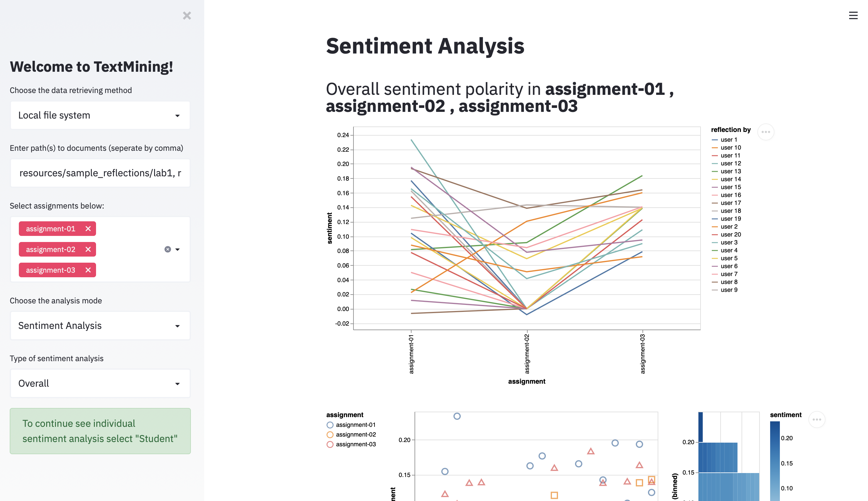Click user 6 legend entry

pyautogui.click(x=725, y=266)
